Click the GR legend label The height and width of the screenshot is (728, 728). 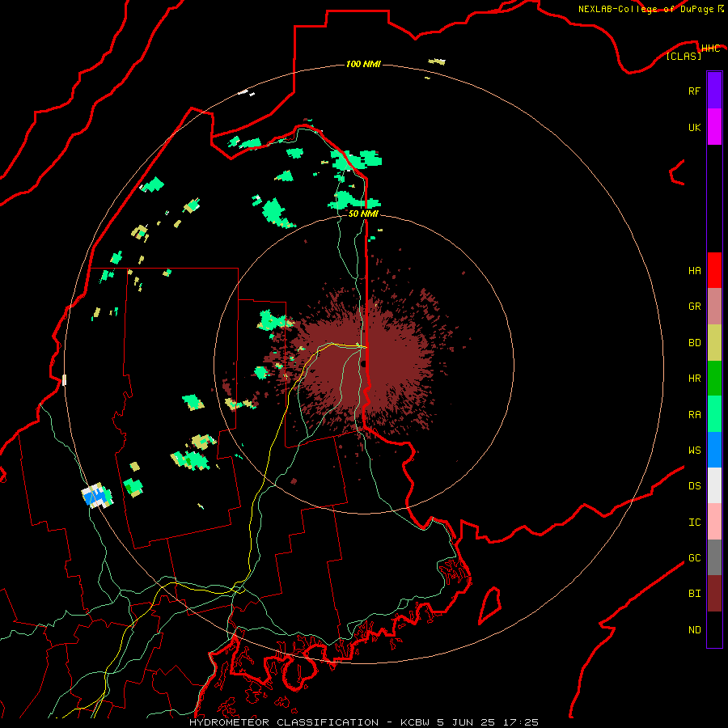pyautogui.click(x=694, y=307)
